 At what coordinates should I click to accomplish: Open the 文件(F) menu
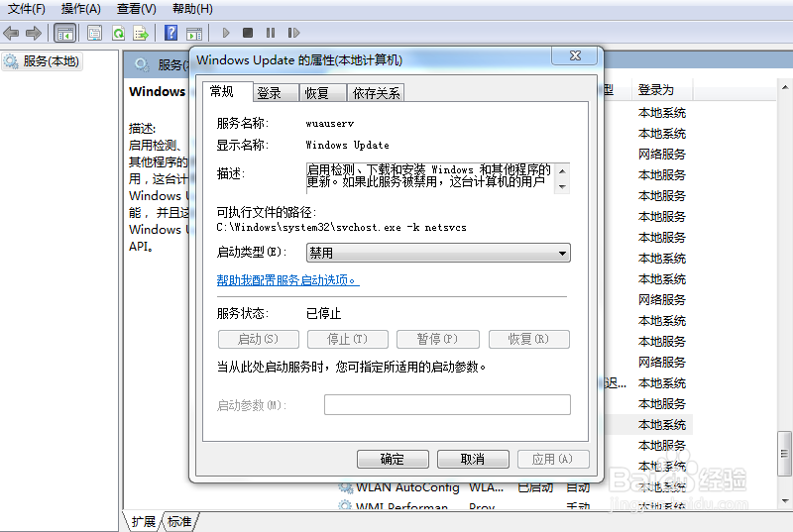coord(27,9)
